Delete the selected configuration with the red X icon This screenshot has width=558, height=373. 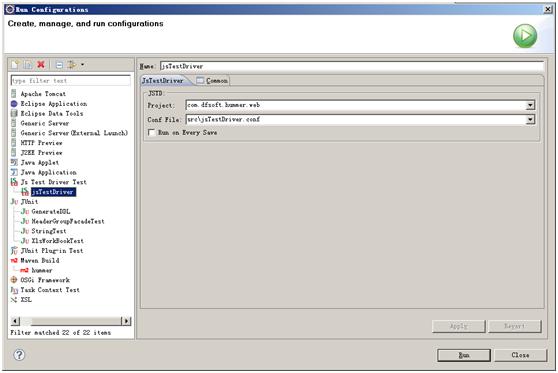click(41, 64)
